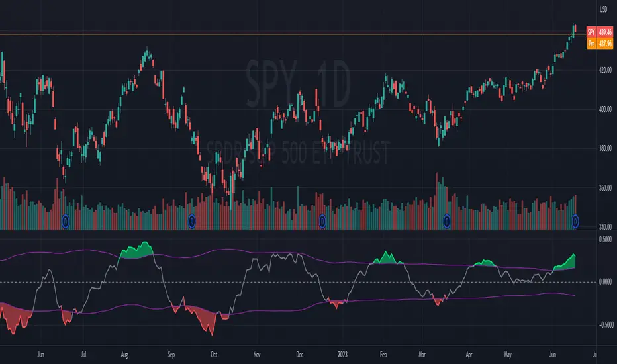Viewport: 617px width, 364px height.
Task: Click the 0.5000 indicator scale value
Action: click(605, 240)
